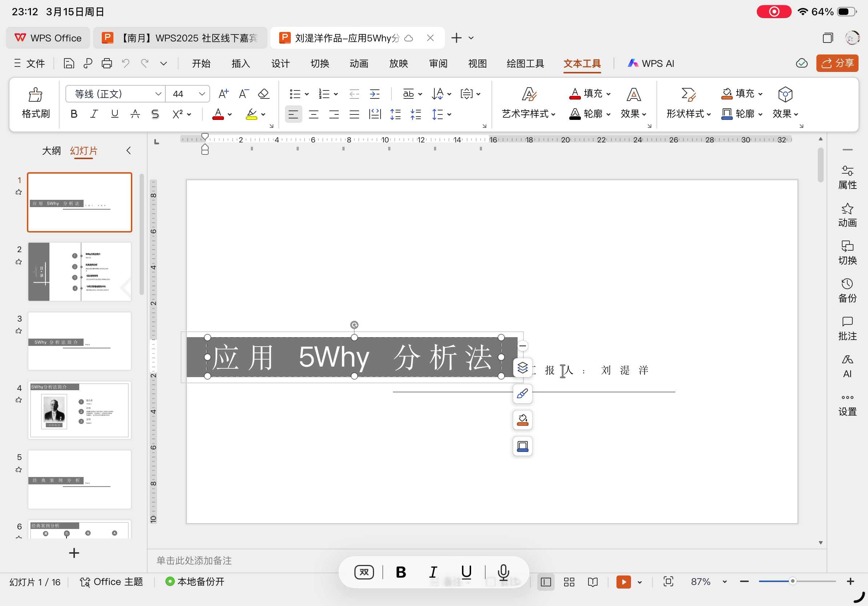This screenshot has width=868, height=606.
Task: Click the floating layers icon beside textbox
Action: 522,368
